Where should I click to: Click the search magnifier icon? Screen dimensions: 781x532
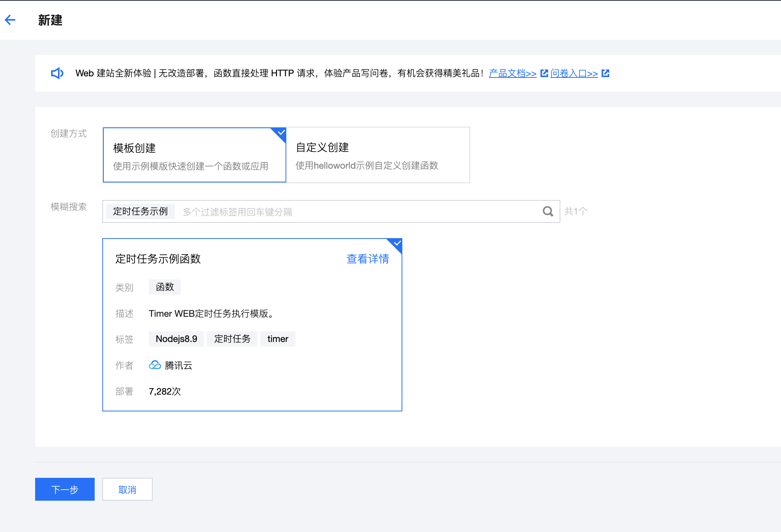(548, 211)
